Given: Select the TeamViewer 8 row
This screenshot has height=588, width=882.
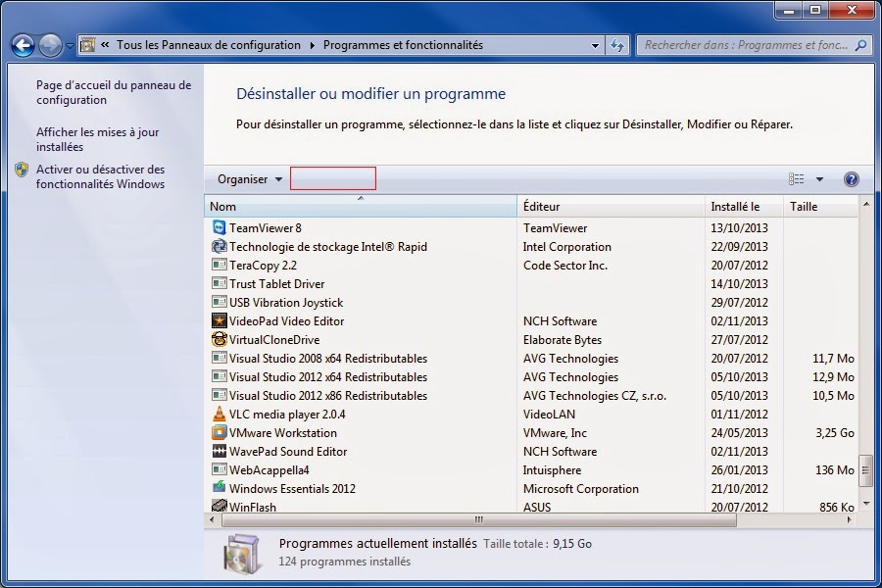Looking at the screenshot, I should [531, 228].
